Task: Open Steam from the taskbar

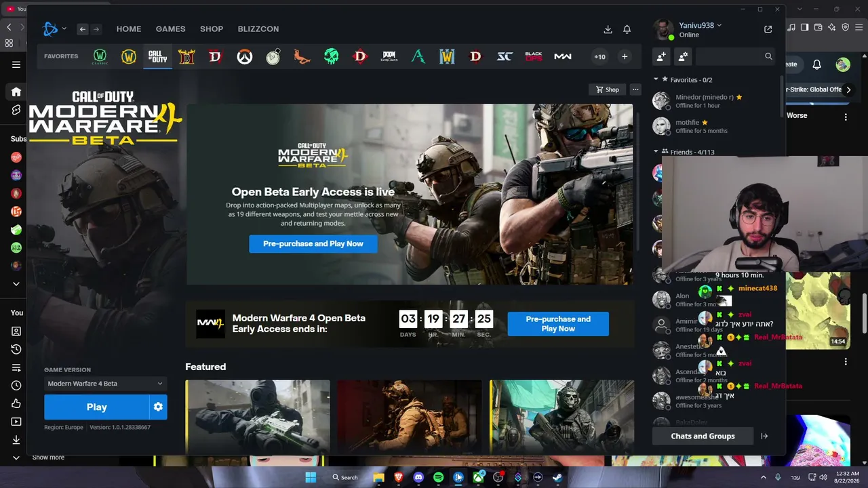Action: pyautogui.click(x=557, y=477)
